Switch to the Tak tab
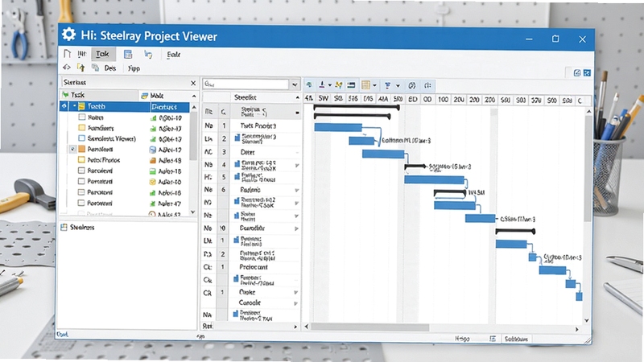644x362 pixels. coord(103,54)
